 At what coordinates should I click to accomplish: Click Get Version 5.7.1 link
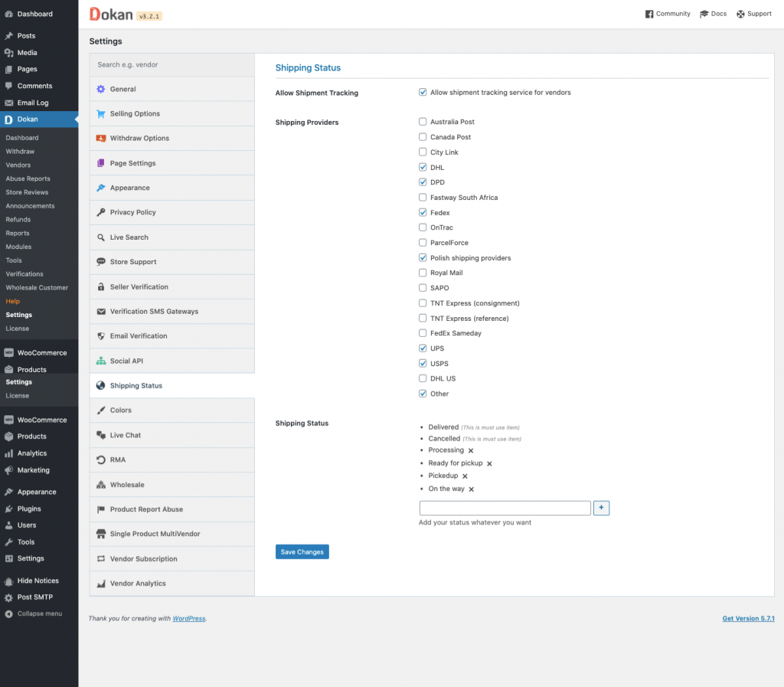coord(748,619)
